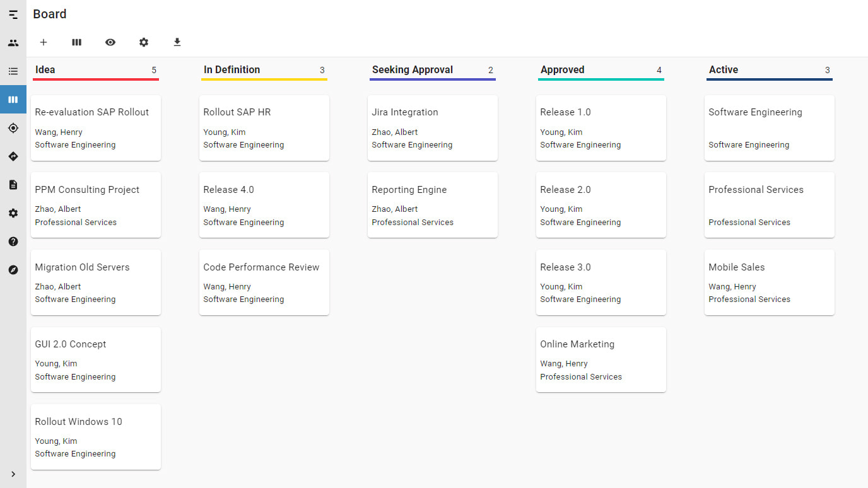The height and width of the screenshot is (488, 868).
Task: Open the list view sidebar icon
Action: 13,71
